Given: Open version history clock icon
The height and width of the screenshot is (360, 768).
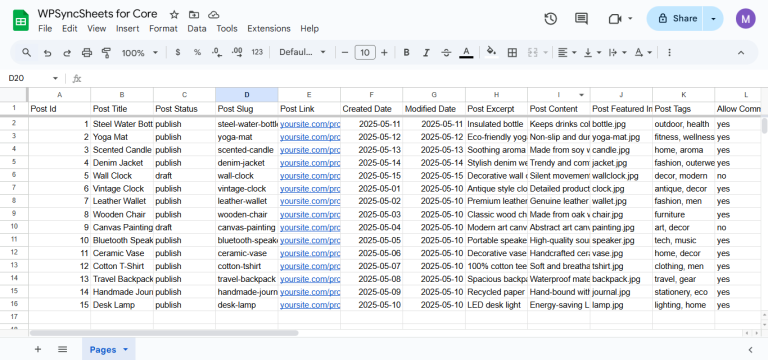Looking at the screenshot, I should pos(551,19).
